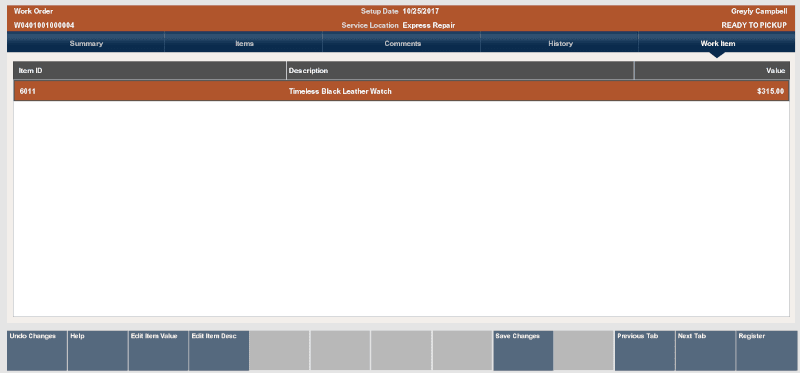800x373 pixels.
Task: Select the Work Item tab
Action: [717, 43]
